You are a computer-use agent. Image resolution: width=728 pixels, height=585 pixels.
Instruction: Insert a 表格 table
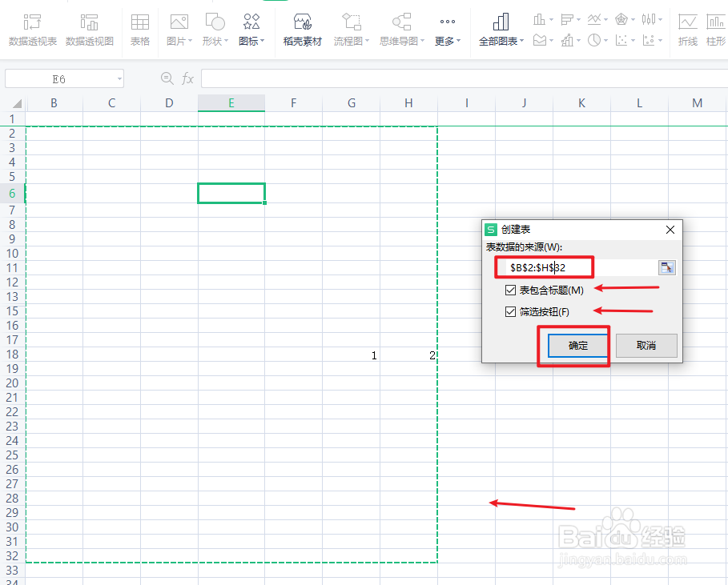139,30
